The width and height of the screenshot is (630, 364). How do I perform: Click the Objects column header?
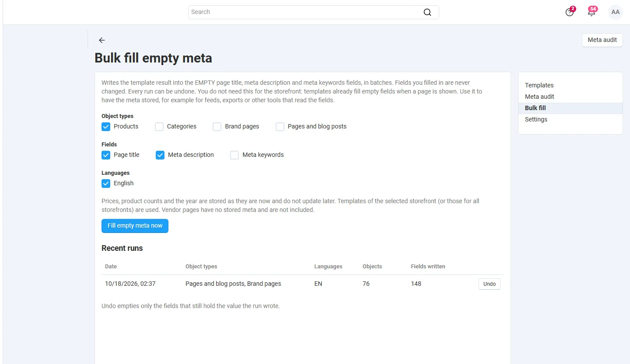372,266
